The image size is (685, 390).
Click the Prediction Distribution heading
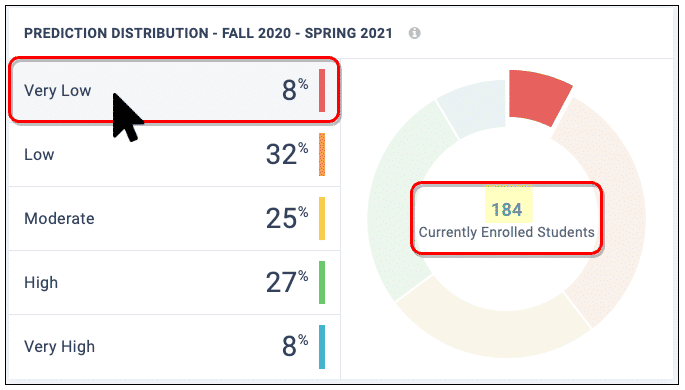tap(208, 33)
